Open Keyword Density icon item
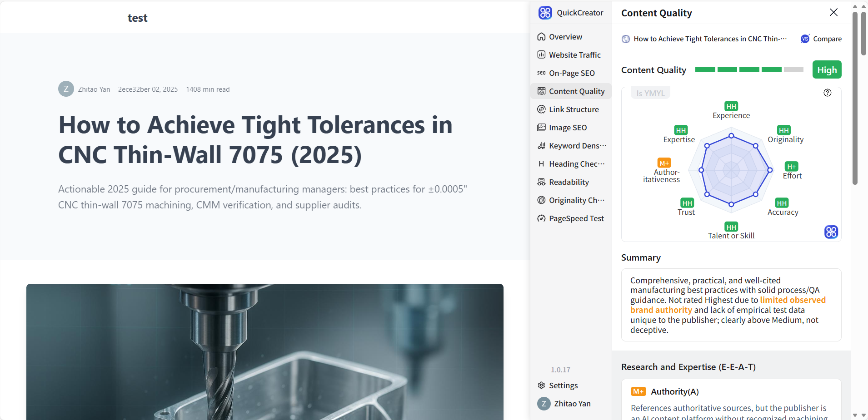Viewport: 868px width, 420px height. click(541, 146)
